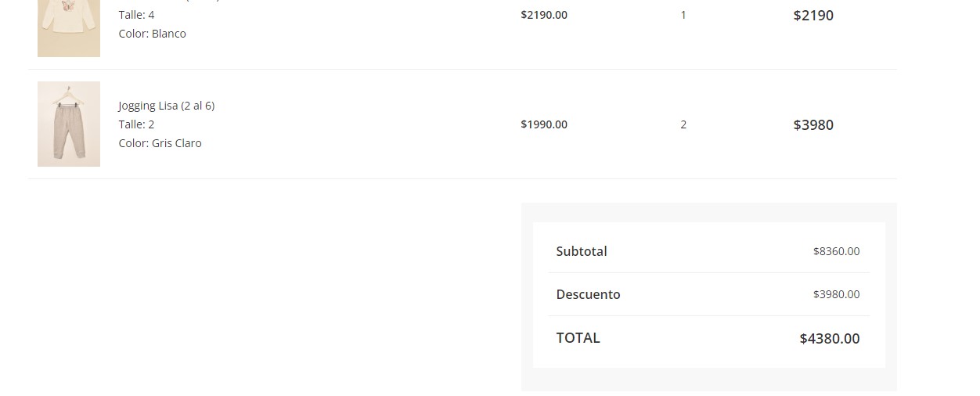This screenshot has width=980, height=396.
Task: Click the 'Color: Blanco' label
Action: [x=152, y=34]
